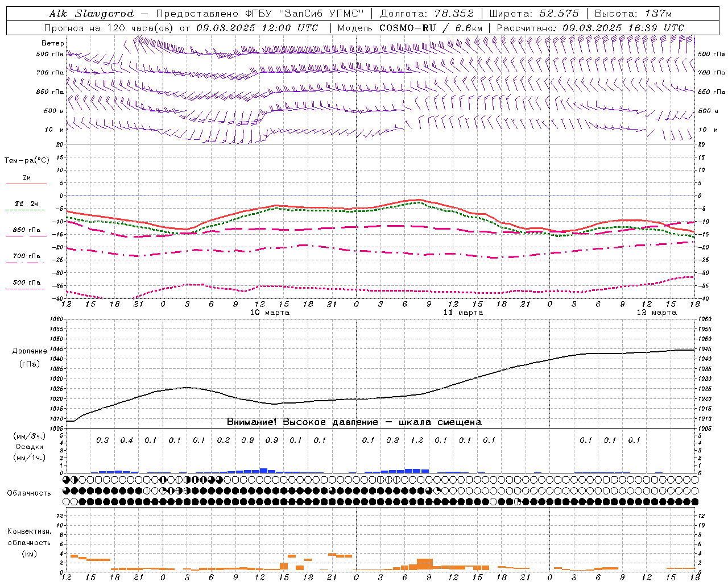This screenshot has width=728, height=582.
Task: Click the (мм/3ч.) unit label
Action: point(30,436)
